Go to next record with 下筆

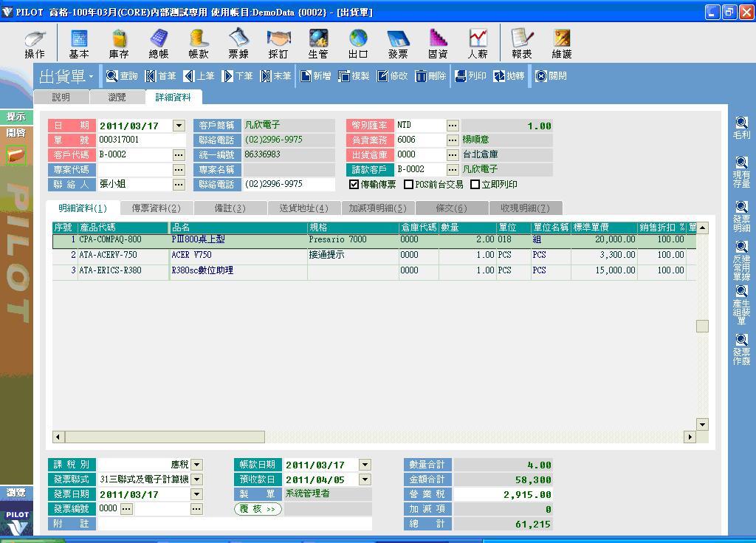coord(237,76)
